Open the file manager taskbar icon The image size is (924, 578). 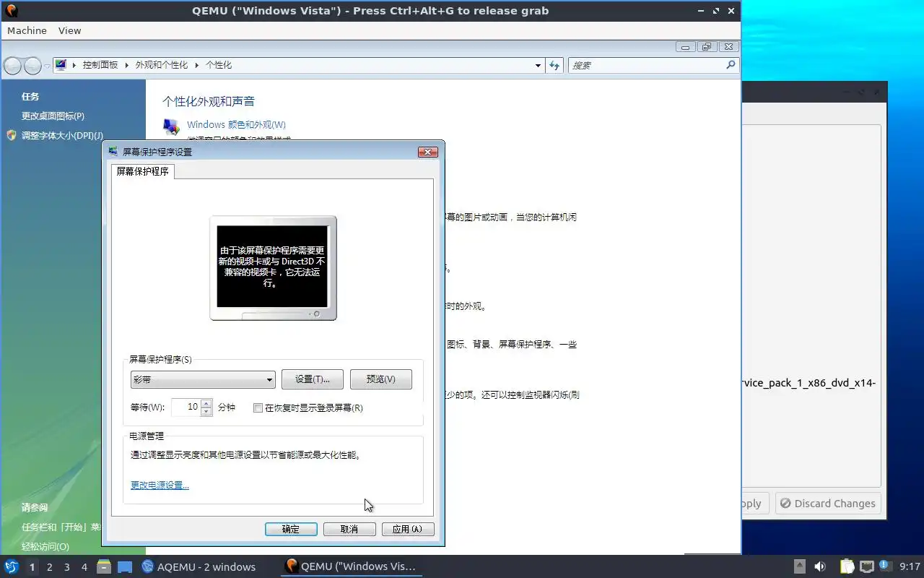tap(104, 567)
